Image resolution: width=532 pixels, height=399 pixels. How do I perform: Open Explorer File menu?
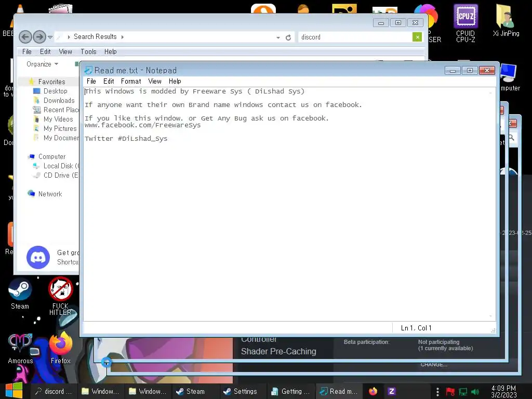[x=27, y=51]
